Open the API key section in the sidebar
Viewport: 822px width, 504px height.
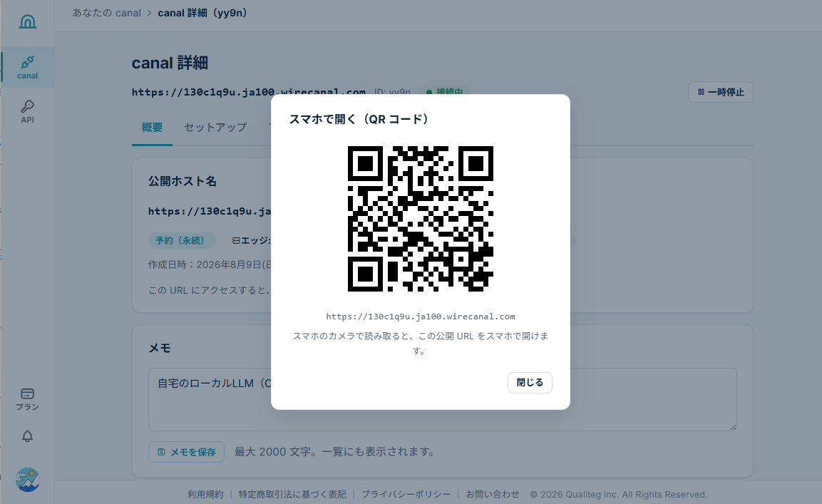[x=27, y=112]
